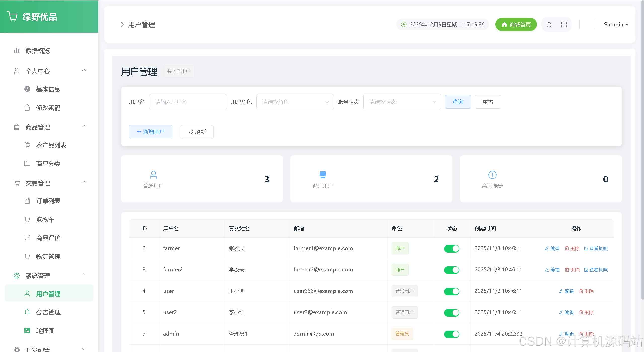Screen dimensions: 644x352
Task: Click the breadcrumb arrow before 用户管理
Action: coord(122,25)
